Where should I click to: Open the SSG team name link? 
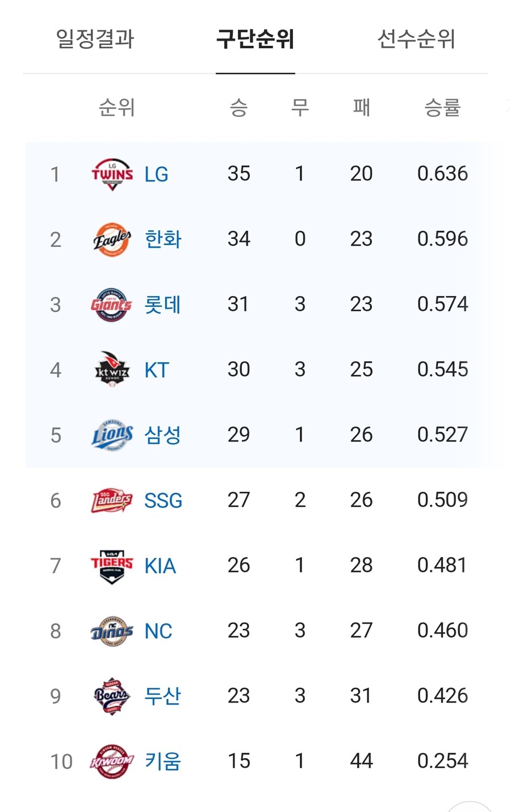point(164,500)
